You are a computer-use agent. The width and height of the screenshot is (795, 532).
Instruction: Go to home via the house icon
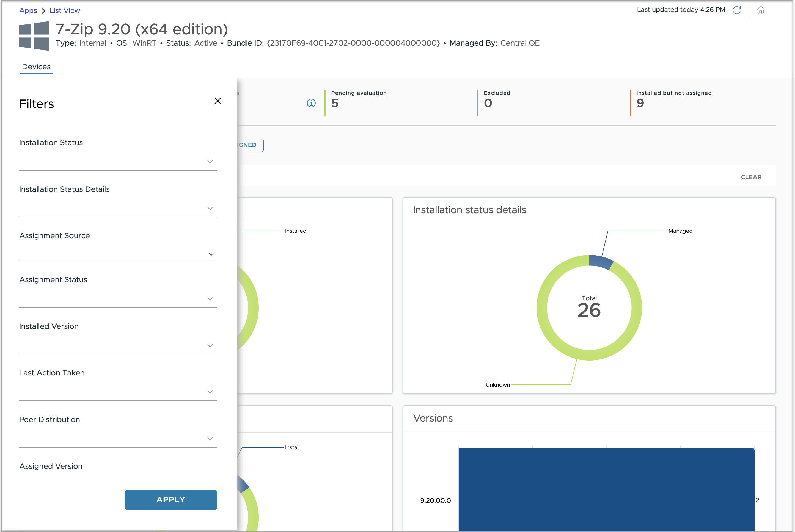point(760,10)
